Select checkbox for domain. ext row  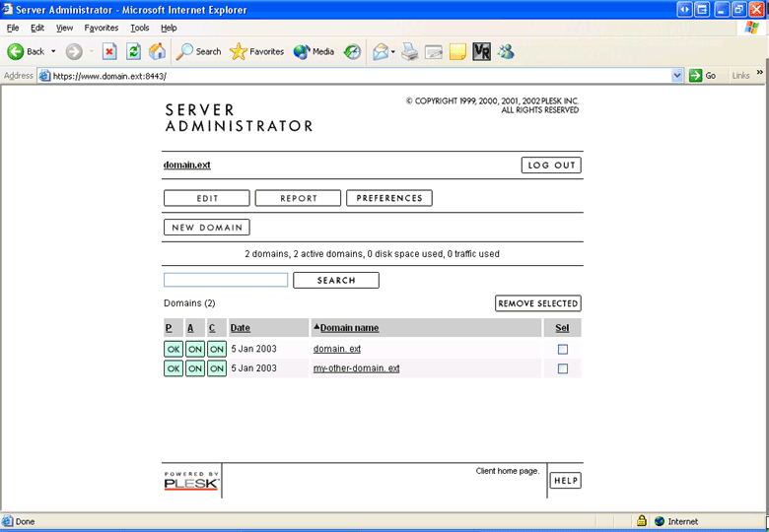[563, 350]
